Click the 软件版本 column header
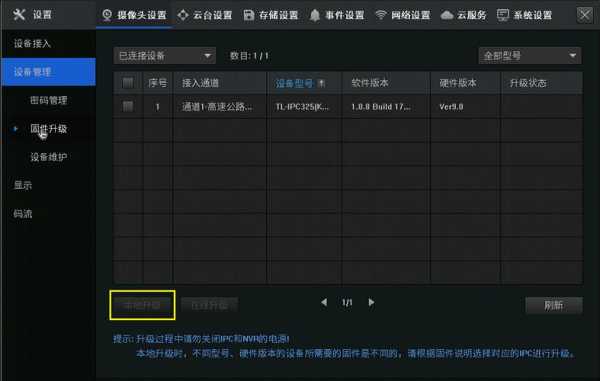600x381 pixels. tap(386, 83)
